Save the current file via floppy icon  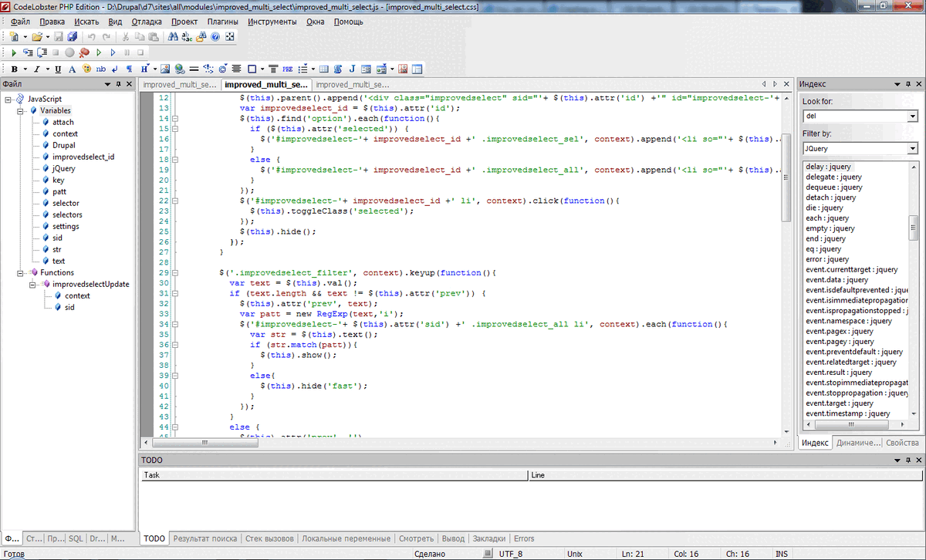click(59, 36)
